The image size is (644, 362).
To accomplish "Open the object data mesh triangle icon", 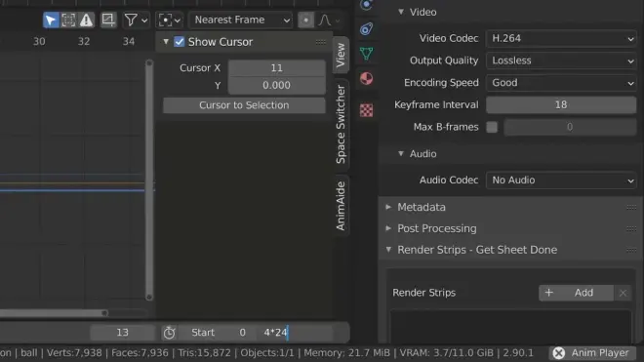I will [366, 54].
